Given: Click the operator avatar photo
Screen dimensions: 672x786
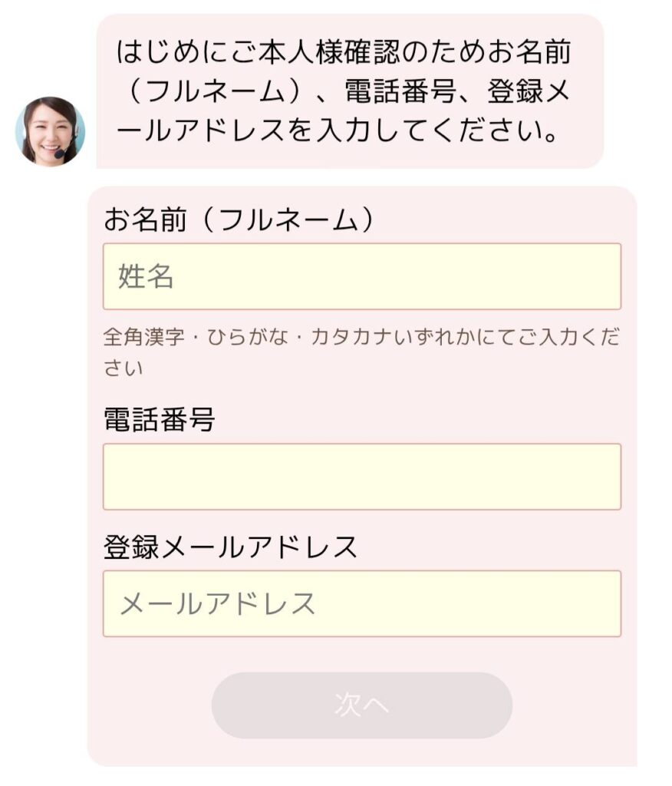Looking at the screenshot, I should point(50,132).
